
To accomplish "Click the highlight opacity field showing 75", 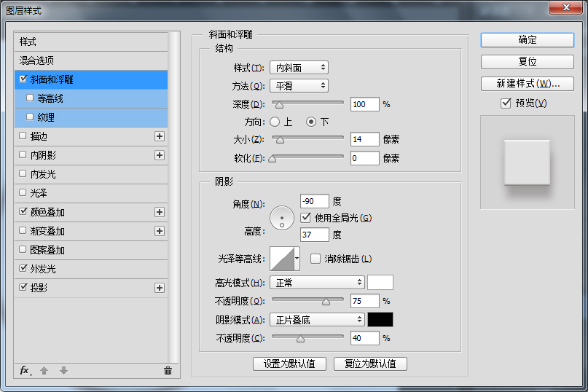I will click(x=365, y=301).
